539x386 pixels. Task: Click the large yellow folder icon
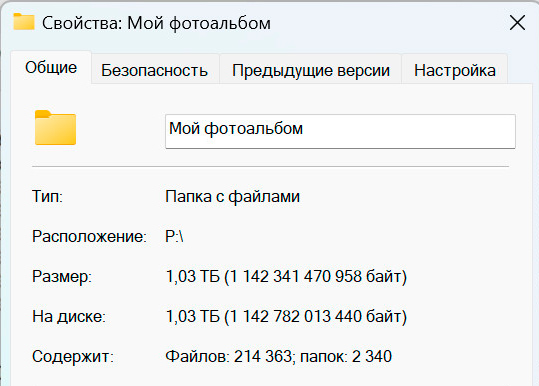55,128
